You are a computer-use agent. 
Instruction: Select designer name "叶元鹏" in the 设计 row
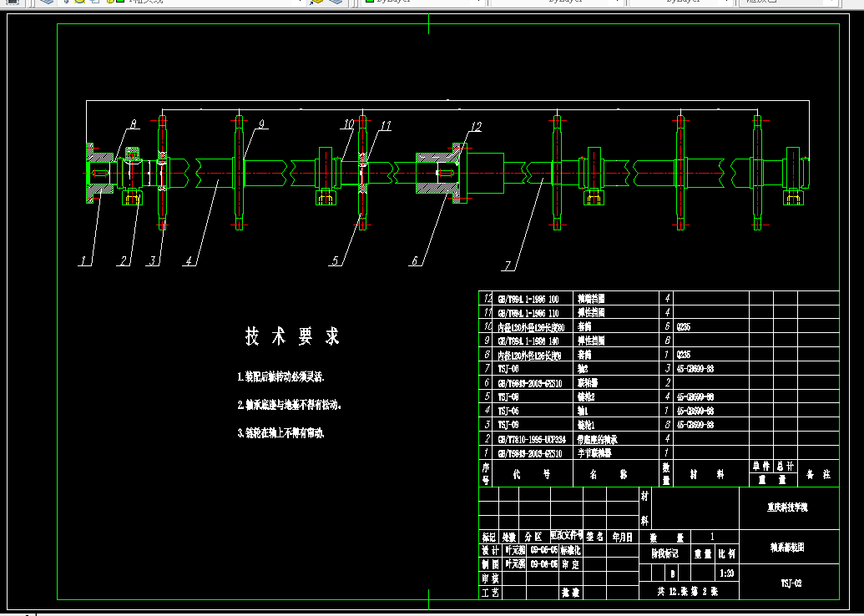[515, 550]
